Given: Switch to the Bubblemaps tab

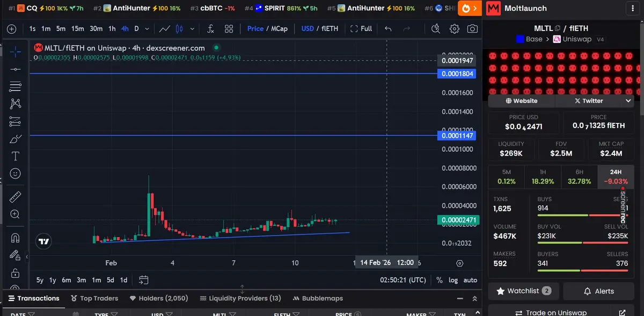Looking at the screenshot, I should click(318, 298).
